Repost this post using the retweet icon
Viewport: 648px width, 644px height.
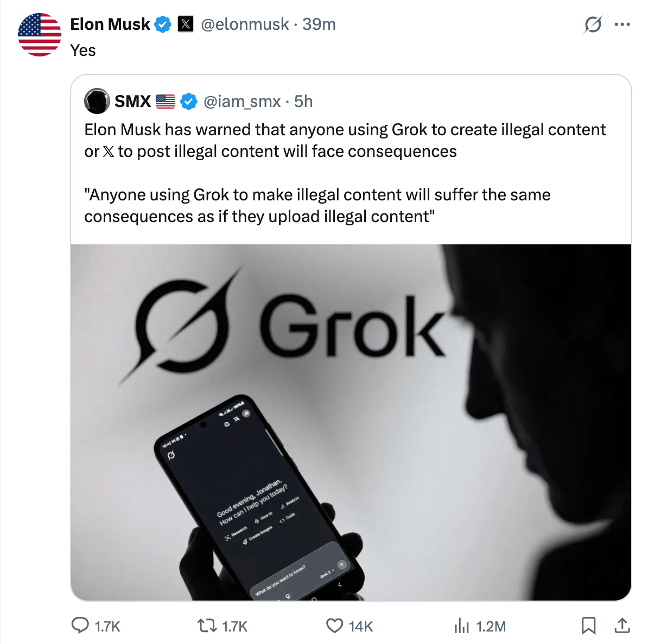click(206, 626)
